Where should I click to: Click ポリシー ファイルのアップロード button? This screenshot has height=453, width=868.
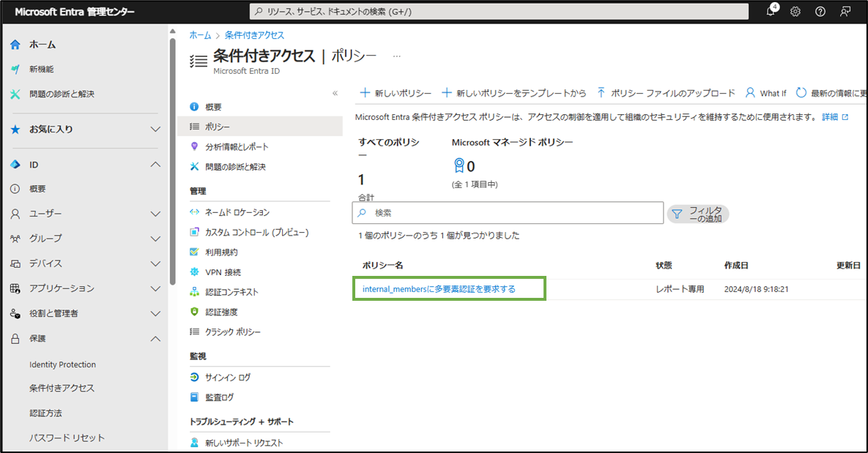click(666, 93)
